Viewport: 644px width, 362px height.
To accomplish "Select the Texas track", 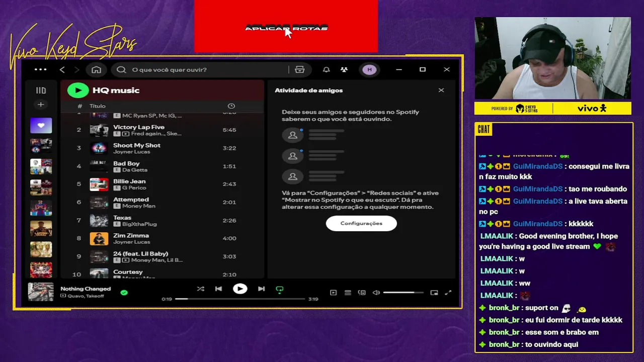I will tap(162, 220).
